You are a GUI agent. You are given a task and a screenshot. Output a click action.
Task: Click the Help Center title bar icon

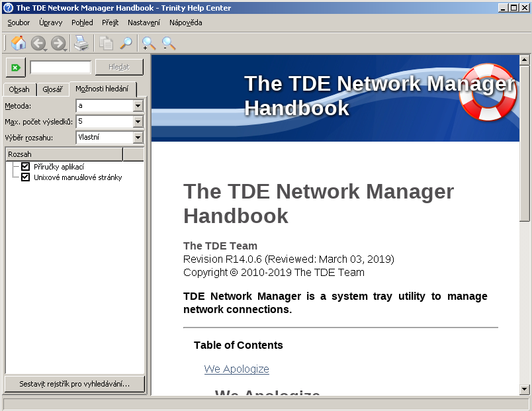point(8,8)
